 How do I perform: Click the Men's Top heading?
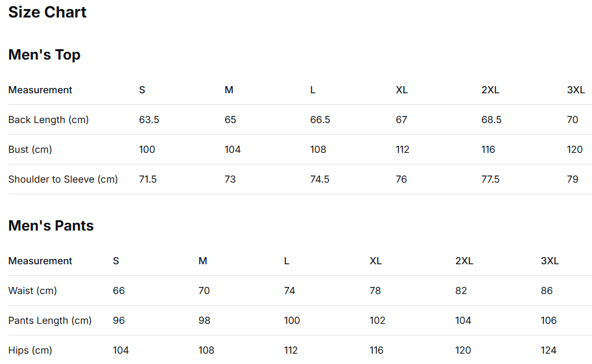(x=44, y=55)
